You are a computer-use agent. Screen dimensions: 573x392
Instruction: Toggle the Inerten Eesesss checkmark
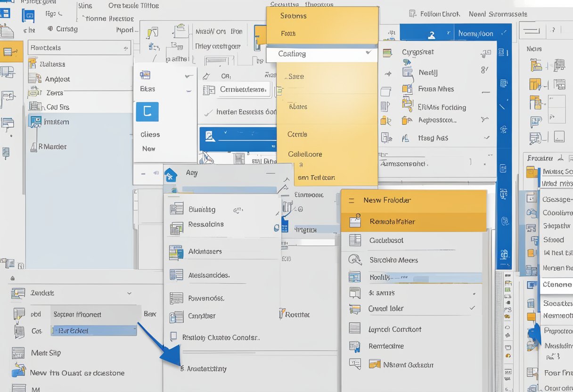coord(207,113)
